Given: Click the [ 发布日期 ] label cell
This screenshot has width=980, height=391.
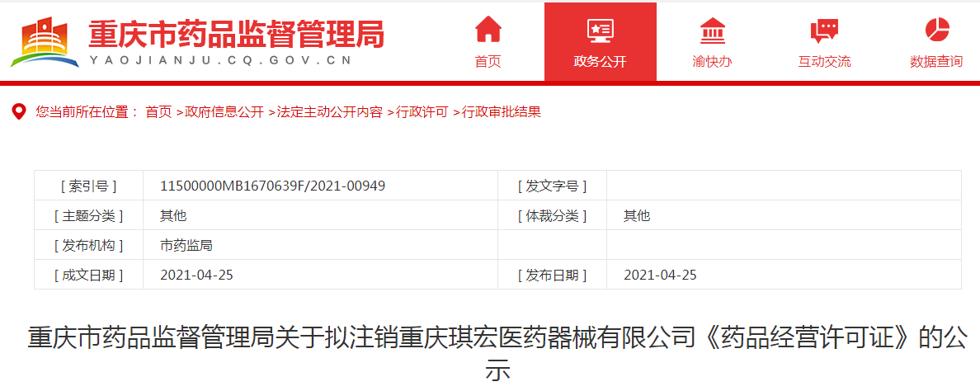Looking at the screenshot, I should [x=553, y=275].
